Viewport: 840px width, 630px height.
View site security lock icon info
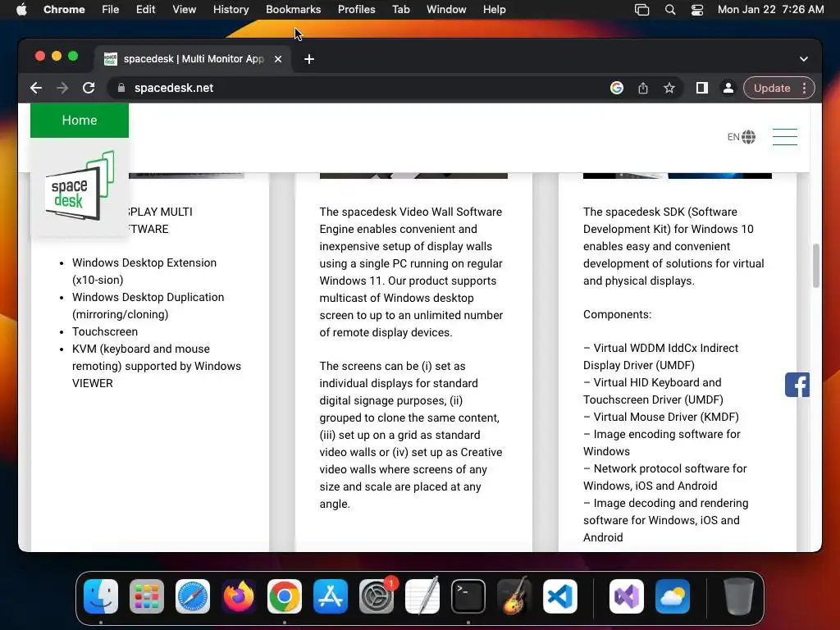click(121, 88)
